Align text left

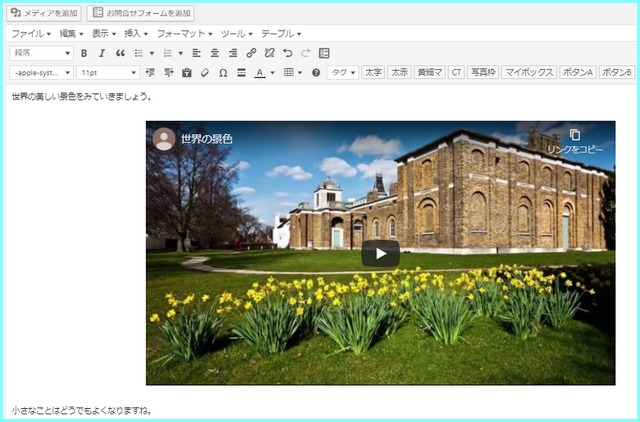pyautogui.click(x=196, y=53)
